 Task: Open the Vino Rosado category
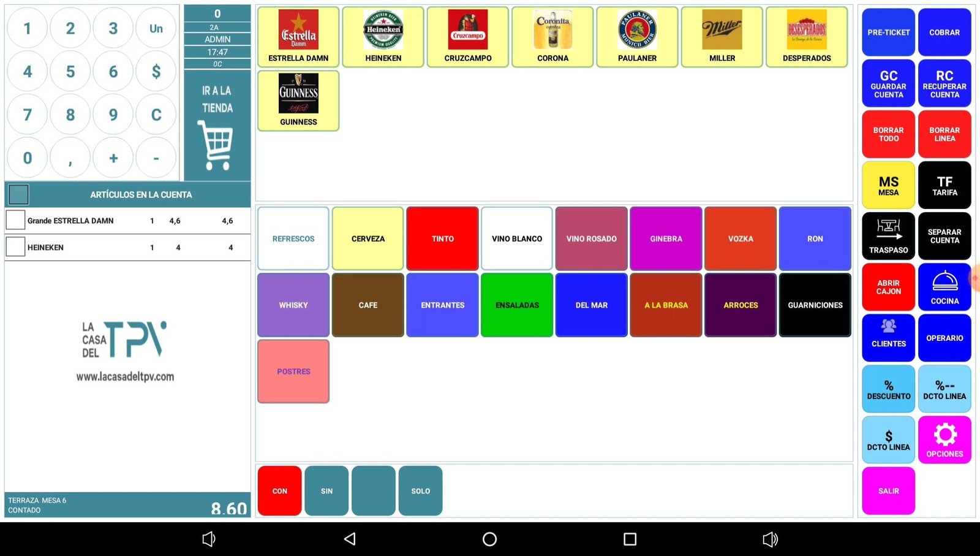click(591, 238)
